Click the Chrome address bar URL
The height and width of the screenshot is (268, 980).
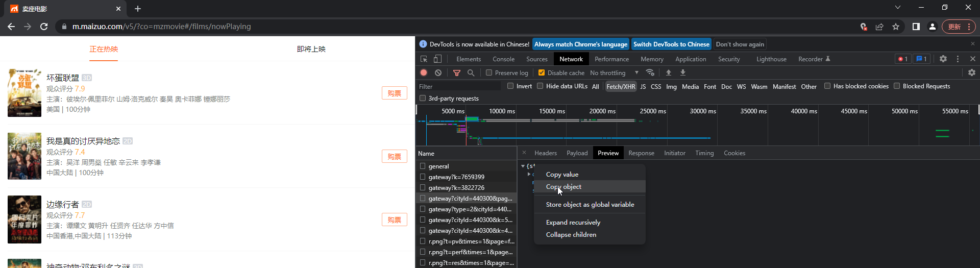(161, 27)
